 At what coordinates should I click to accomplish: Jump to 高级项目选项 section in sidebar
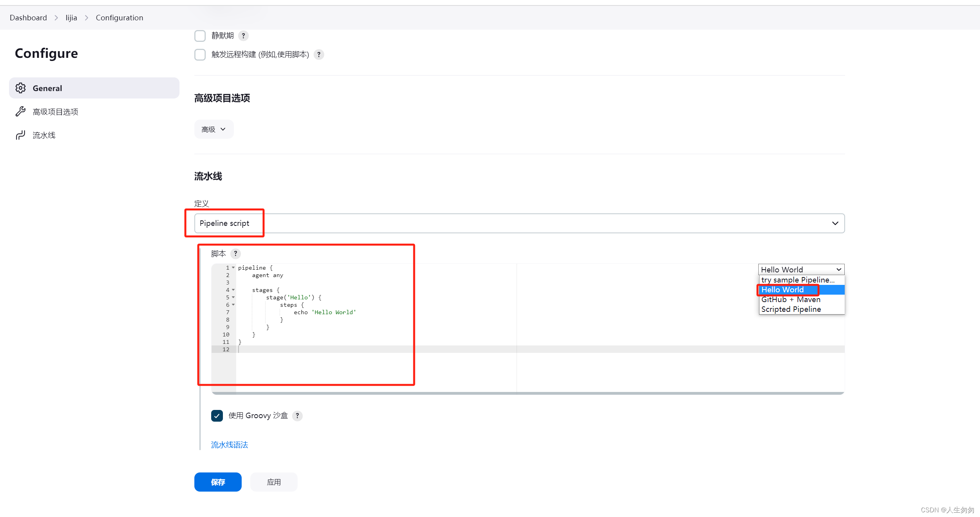(94, 112)
